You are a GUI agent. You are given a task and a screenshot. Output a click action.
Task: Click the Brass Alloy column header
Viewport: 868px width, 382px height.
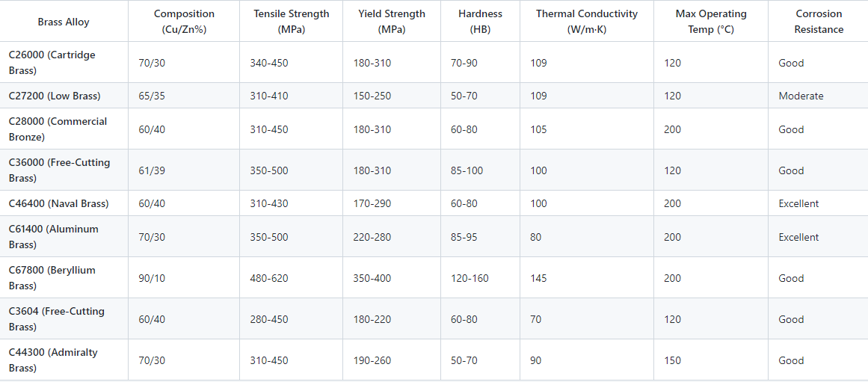(x=64, y=22)
